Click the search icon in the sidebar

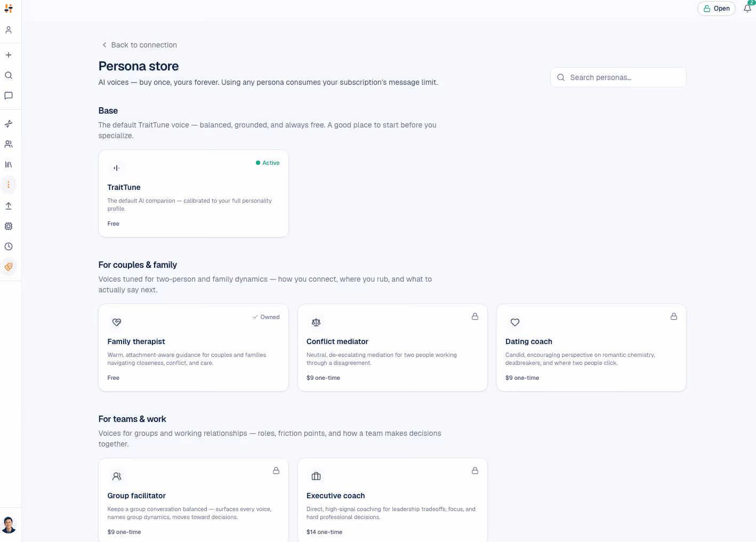9,75
